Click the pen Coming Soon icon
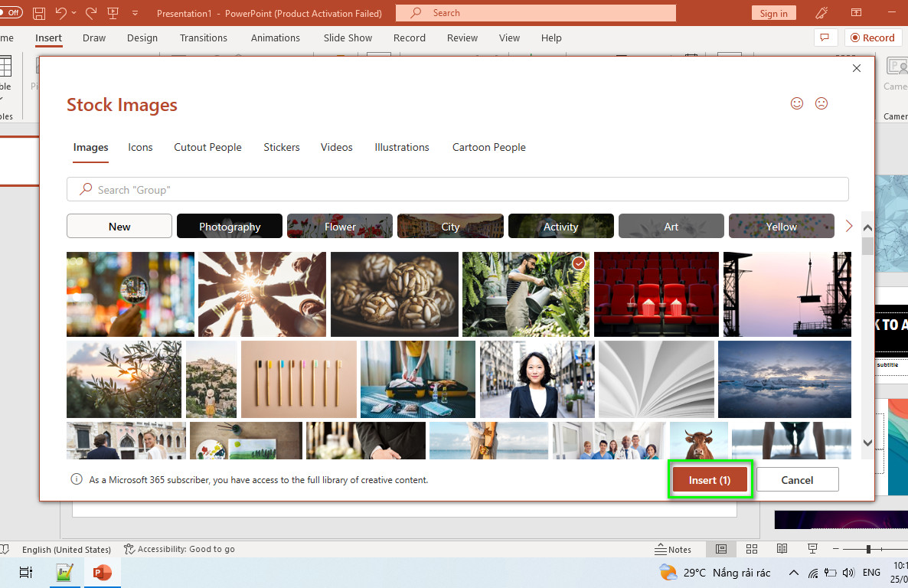Image resolution: width=908 pixels, height=588 pixels. pos(821,13)
